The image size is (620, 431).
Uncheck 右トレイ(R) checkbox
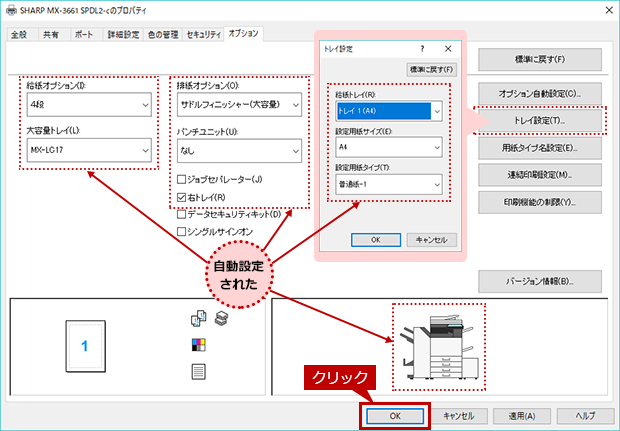point(181,197)
